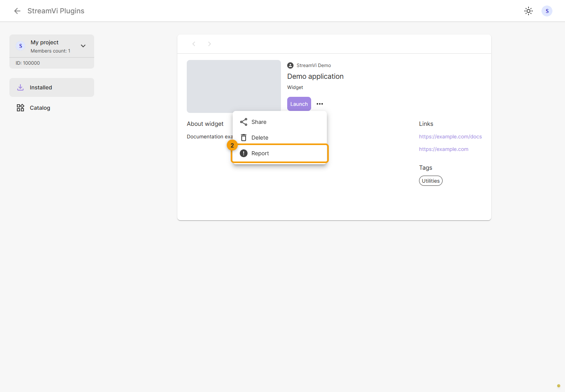Click the Share icon in menu
The width and height of the screenshot is (565, 392).
(244, 122)
